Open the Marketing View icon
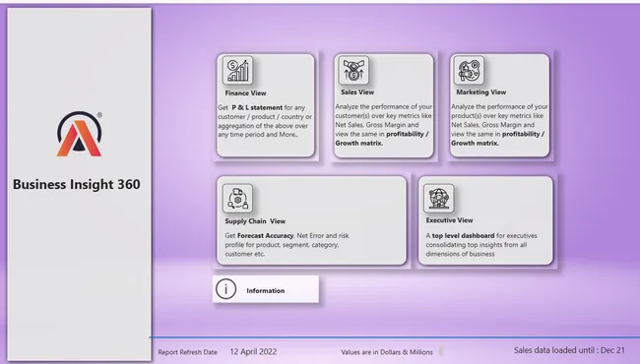This screenshot has height=364, width=640. pos(469,71)
